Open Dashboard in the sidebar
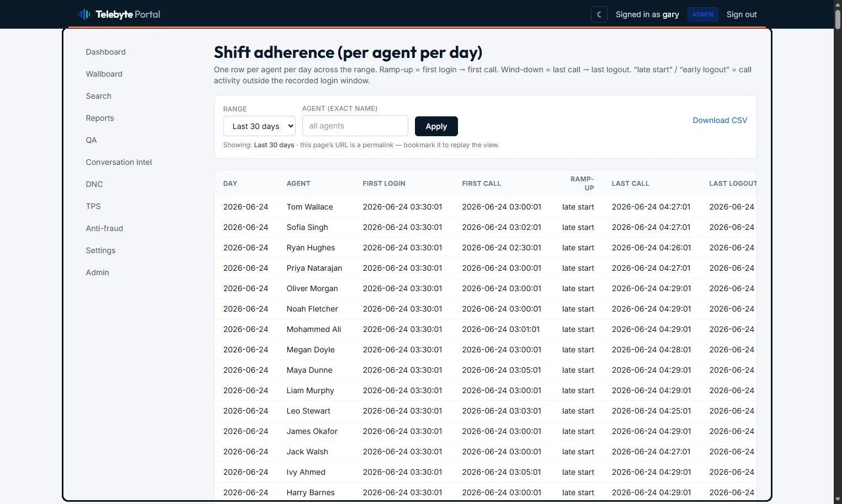Screen dimensions: 842x504 106,52
